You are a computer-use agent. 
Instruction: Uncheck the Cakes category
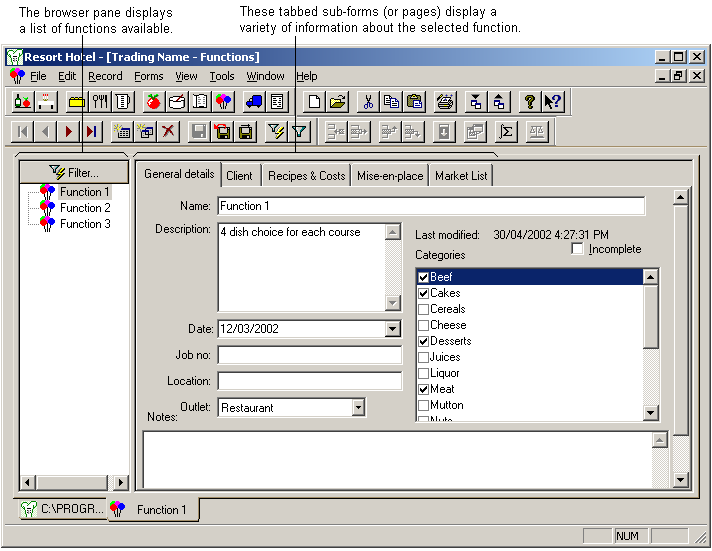coord(423,293)
